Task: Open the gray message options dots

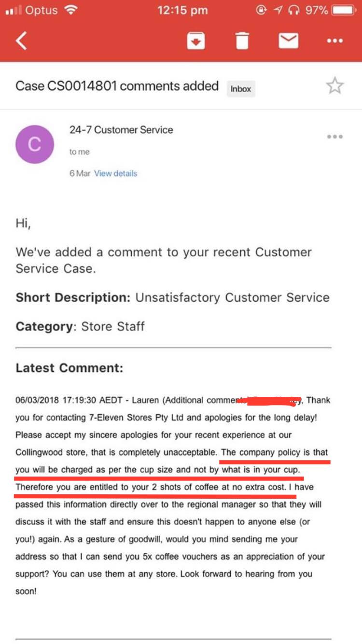Action: (x=334, y=137)
